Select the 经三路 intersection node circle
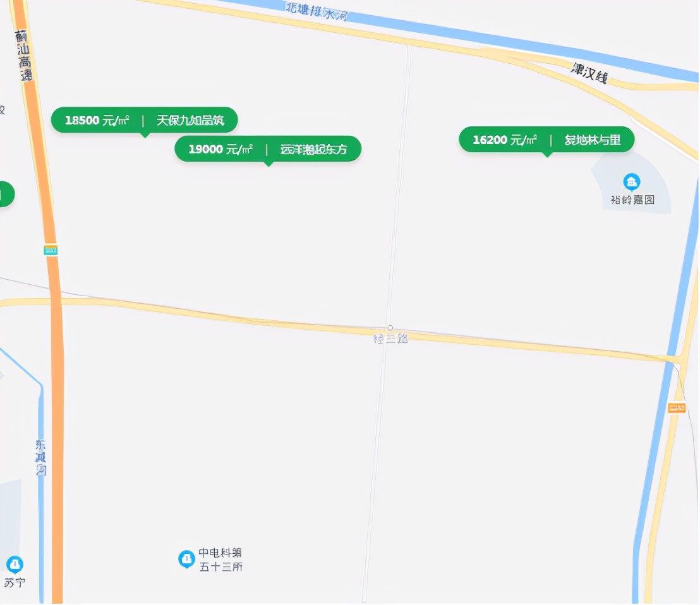 [x=390, y=328]
